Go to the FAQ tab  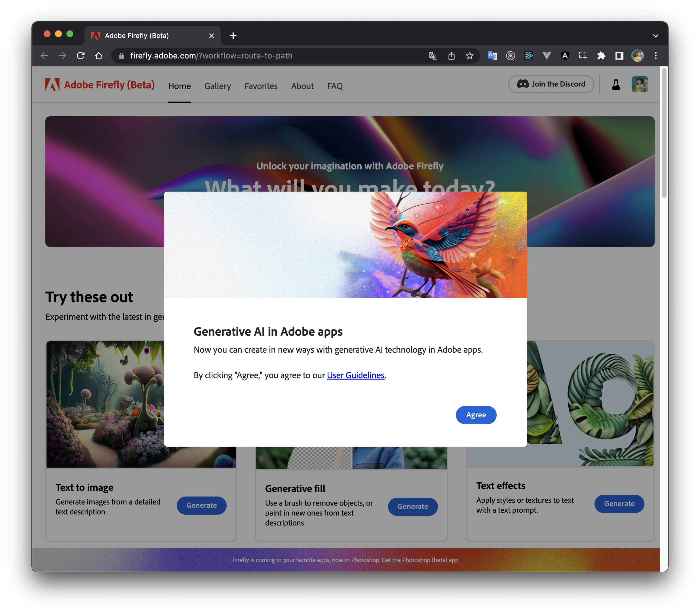[x=335, y=86]
